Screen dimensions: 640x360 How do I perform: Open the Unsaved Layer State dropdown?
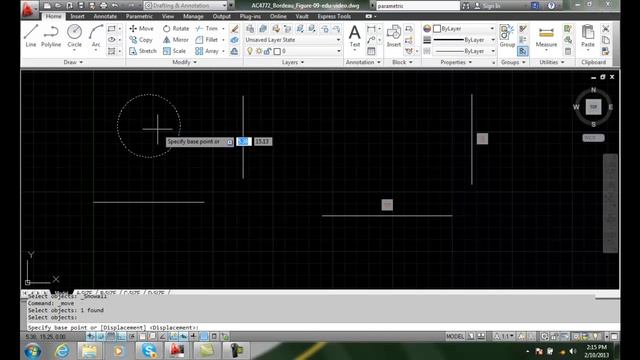293,40
